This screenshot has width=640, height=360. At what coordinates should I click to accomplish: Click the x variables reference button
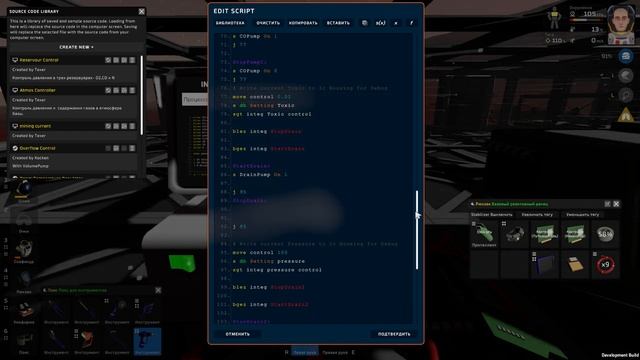point(396,23)
